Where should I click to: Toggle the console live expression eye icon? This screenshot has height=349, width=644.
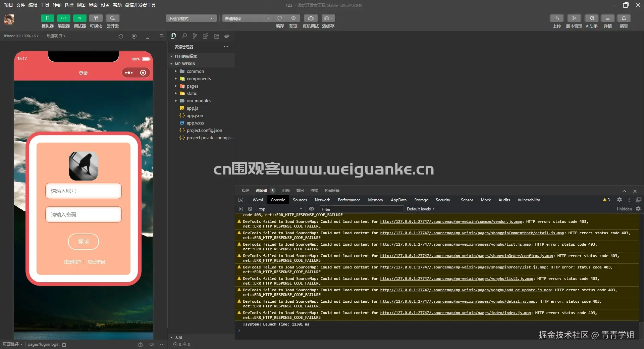(312, 209)
